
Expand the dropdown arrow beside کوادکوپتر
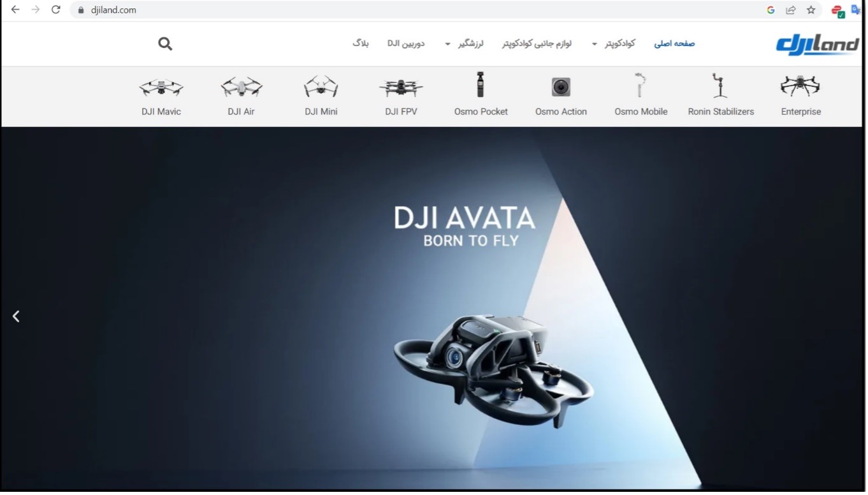pyautogui.click(x=595, y=44)
